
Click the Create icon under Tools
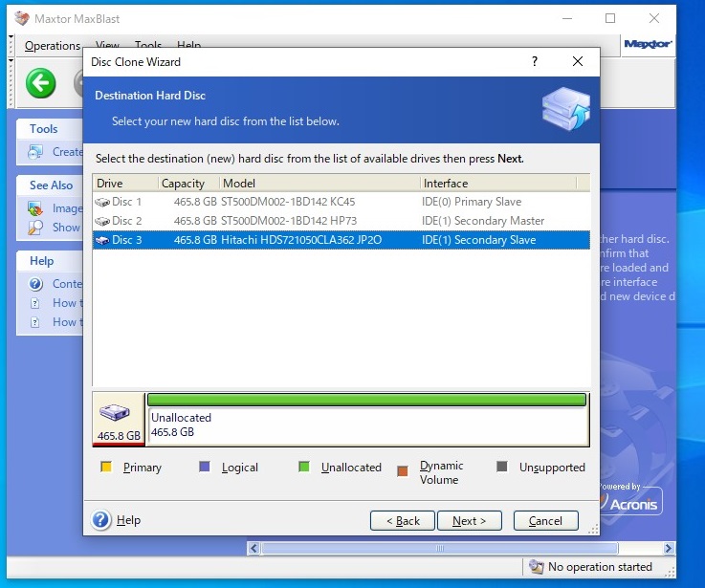pyautogui.click(x=35, y=152)
